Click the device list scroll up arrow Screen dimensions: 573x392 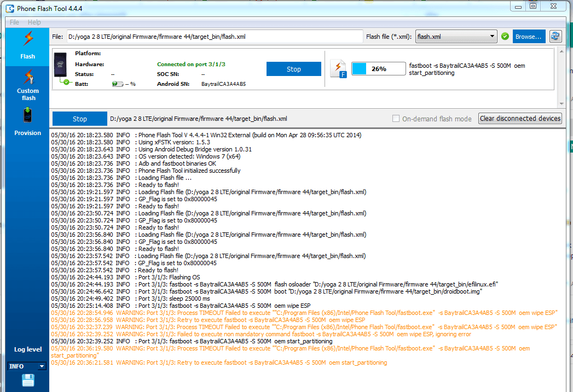pos(562,51)
